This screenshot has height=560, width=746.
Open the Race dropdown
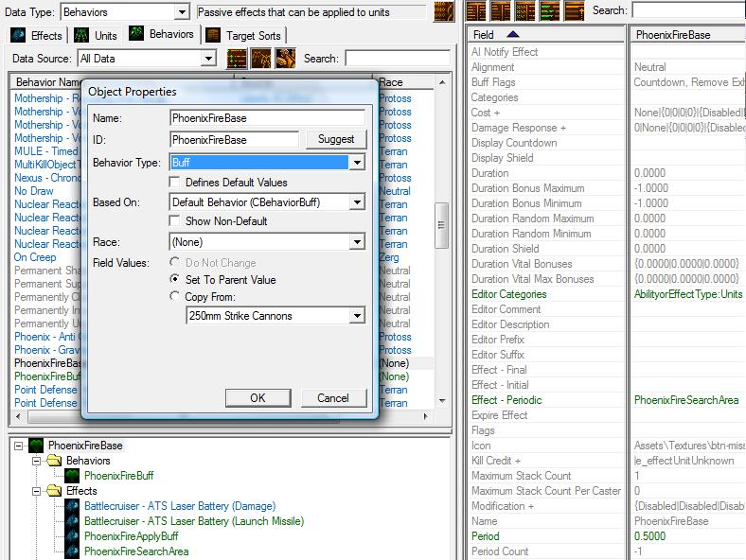(x=357, y=242)
